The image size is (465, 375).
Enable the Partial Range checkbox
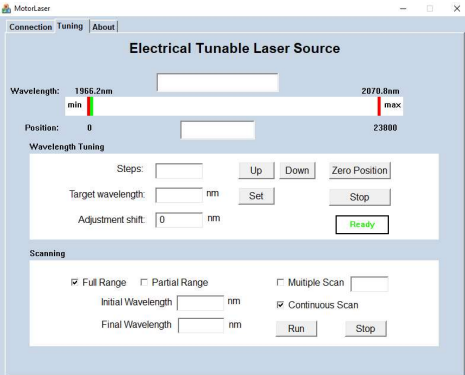click(144, 282)
